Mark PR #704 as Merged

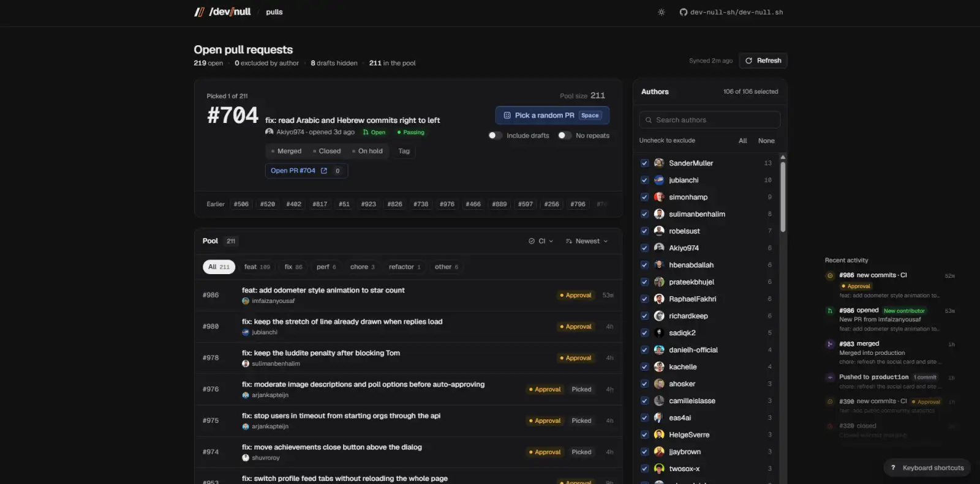(x=286, y=151)
